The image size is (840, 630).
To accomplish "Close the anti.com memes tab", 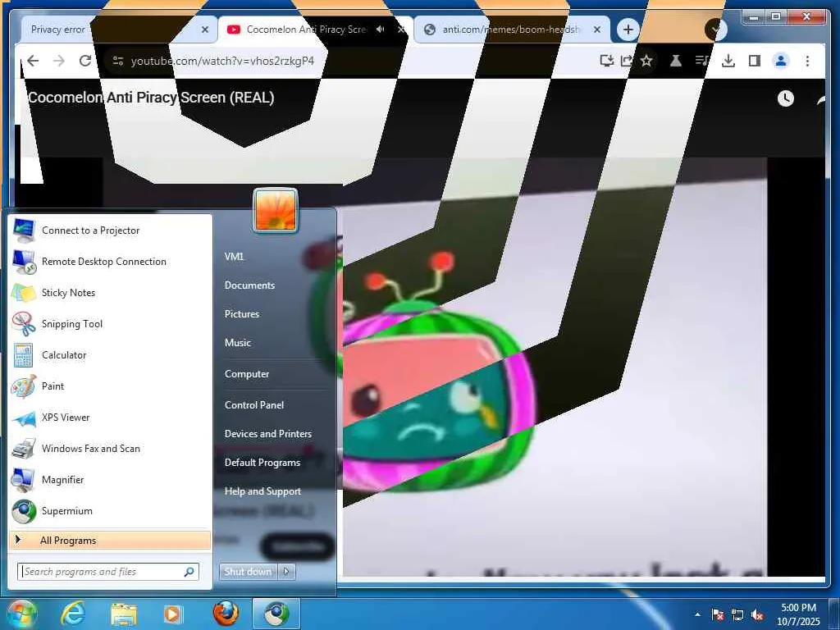I will [x=597, y=30].
